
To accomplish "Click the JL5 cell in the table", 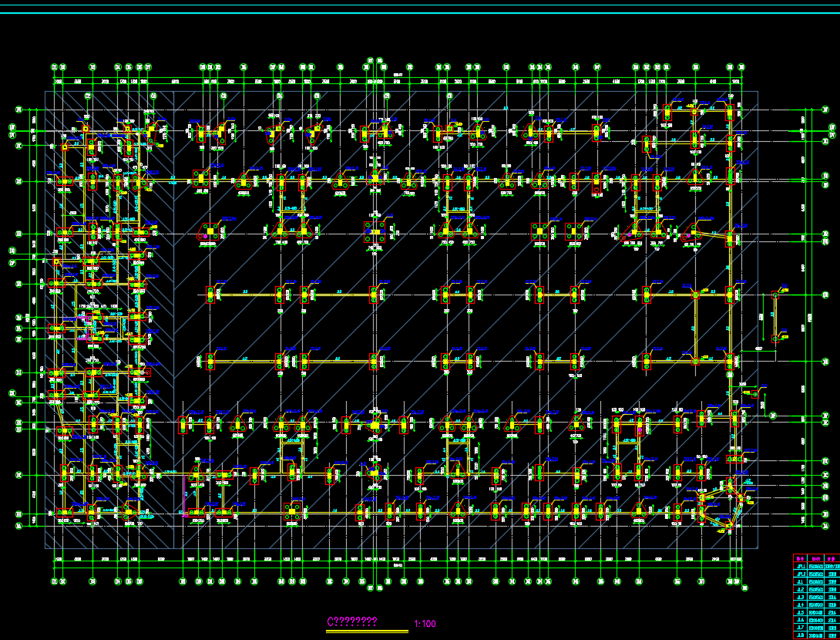I will pyautogui.click(x=800, y=613).
